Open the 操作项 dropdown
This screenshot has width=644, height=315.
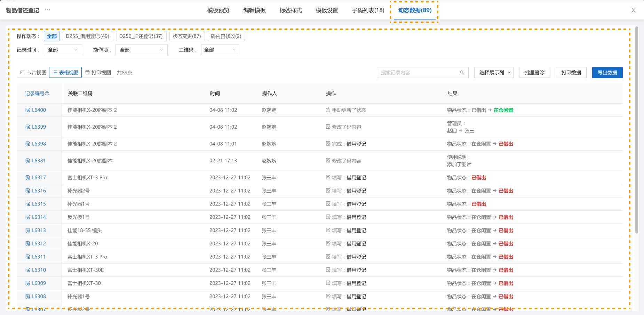tap(142, 50)
